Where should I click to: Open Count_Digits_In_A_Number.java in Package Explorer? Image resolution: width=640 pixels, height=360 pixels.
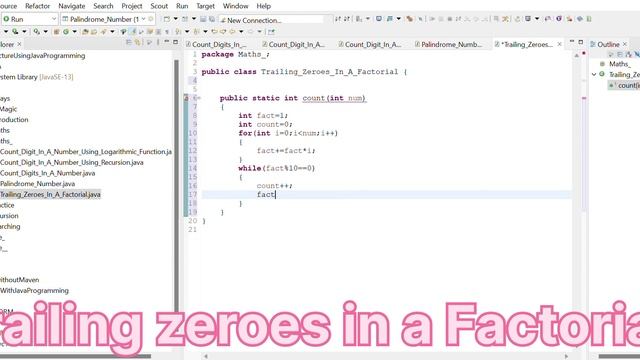[x=48, y=173]
